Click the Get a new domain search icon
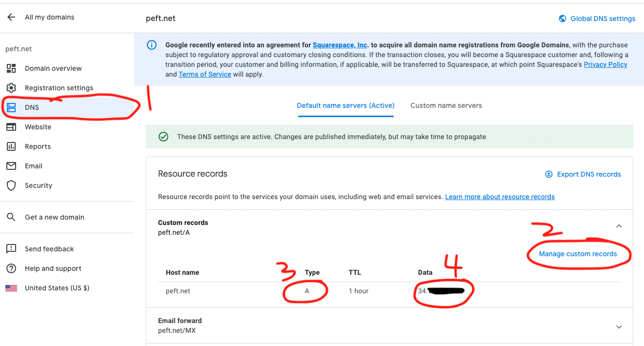 [x=11, y=217]
